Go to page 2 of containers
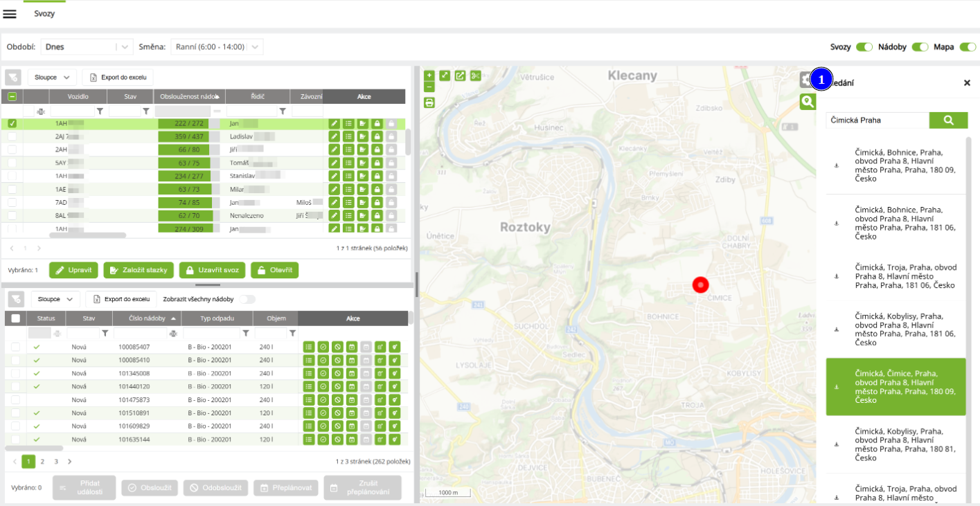Screen dimensions: 980x506 click(42, 461)
